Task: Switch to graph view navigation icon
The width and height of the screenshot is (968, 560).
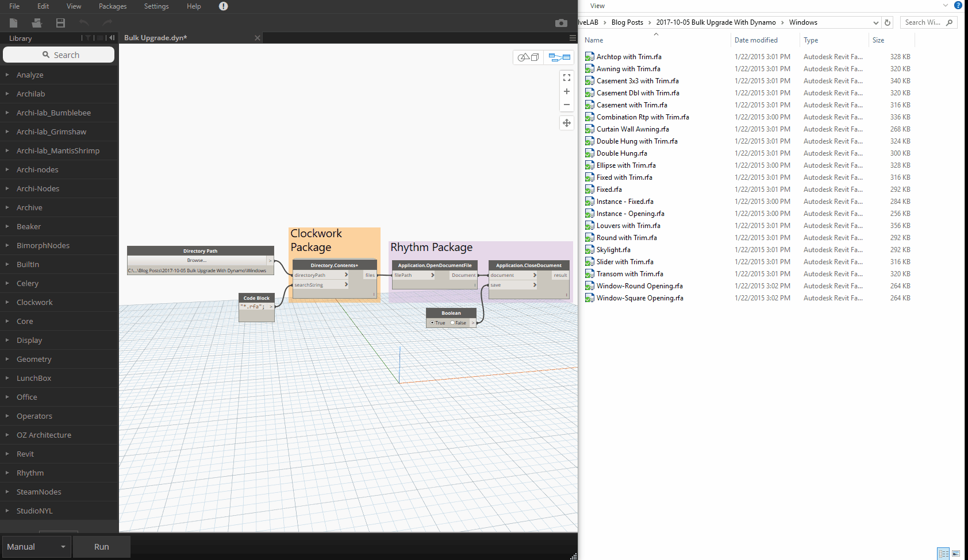Action: (x=559, y=57)
